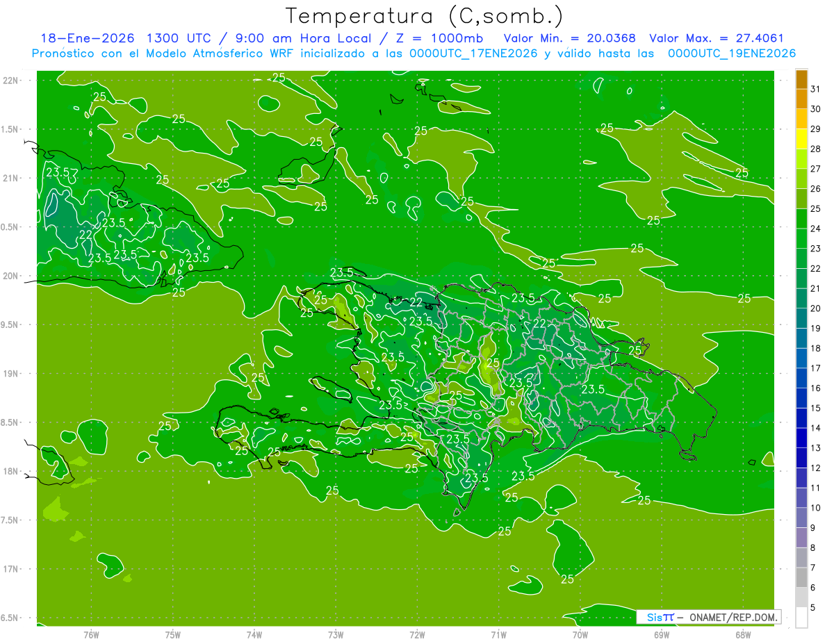Viewport: 834px width, 644px height.
Task: Click the validity stamp "0000UTC_19ENE2026"
Action: pyautogui.click(x=732, y=53)
